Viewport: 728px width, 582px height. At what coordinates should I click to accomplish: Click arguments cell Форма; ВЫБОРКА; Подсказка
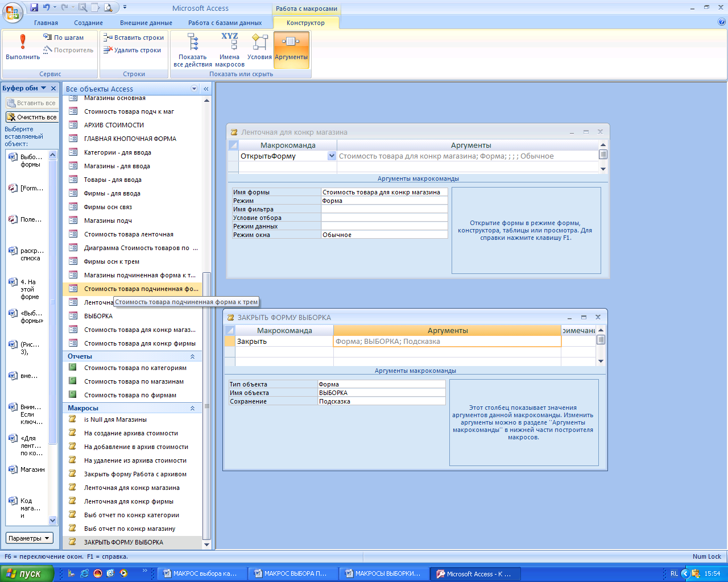click(x=448, y=342)
